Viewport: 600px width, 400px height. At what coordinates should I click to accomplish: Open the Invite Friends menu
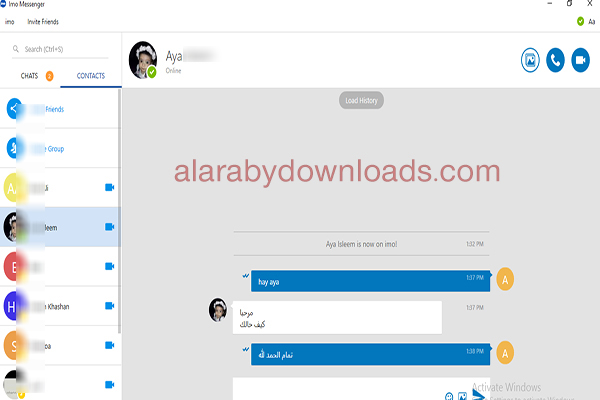(43, 22)
